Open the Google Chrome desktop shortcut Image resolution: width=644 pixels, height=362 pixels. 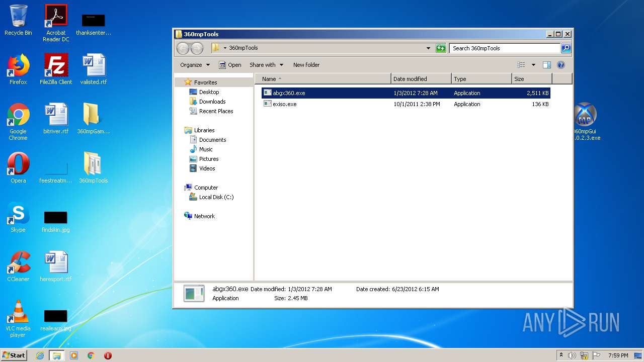pyautogui.click(x=18, y=121)
